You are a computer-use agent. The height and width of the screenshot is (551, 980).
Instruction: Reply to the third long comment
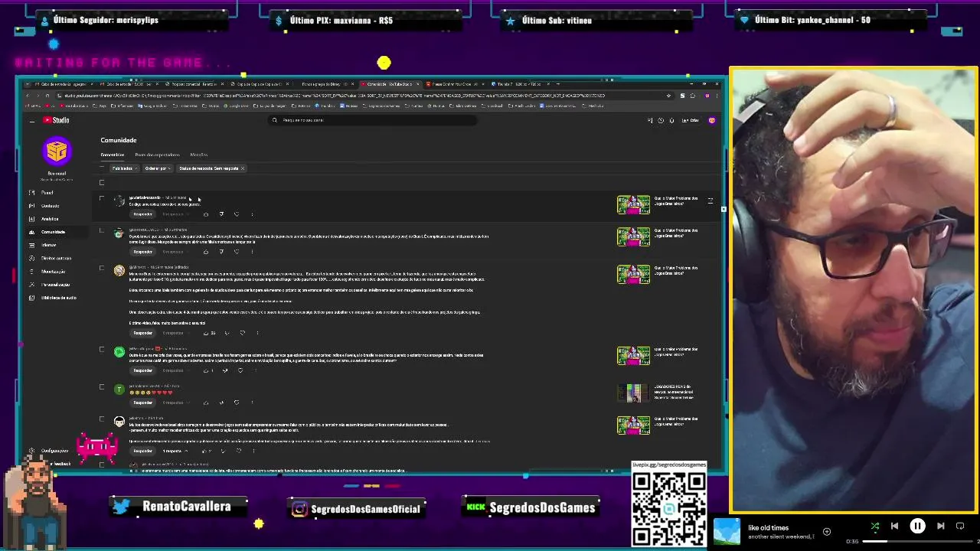tap(143, 333)
